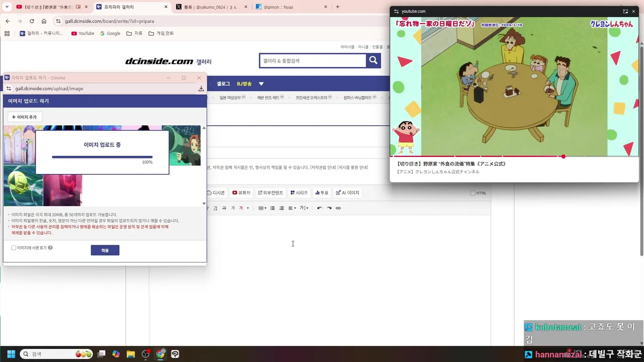Open the 프린세션 오케스트라 gallery link
Screen dimensions: 644x362
pyautogui.click(x=313, y=98)
